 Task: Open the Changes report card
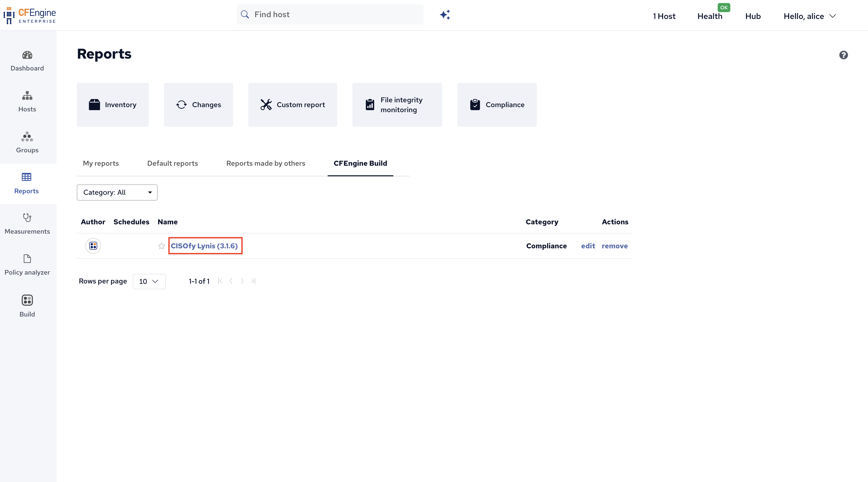(x=199, y=105)
